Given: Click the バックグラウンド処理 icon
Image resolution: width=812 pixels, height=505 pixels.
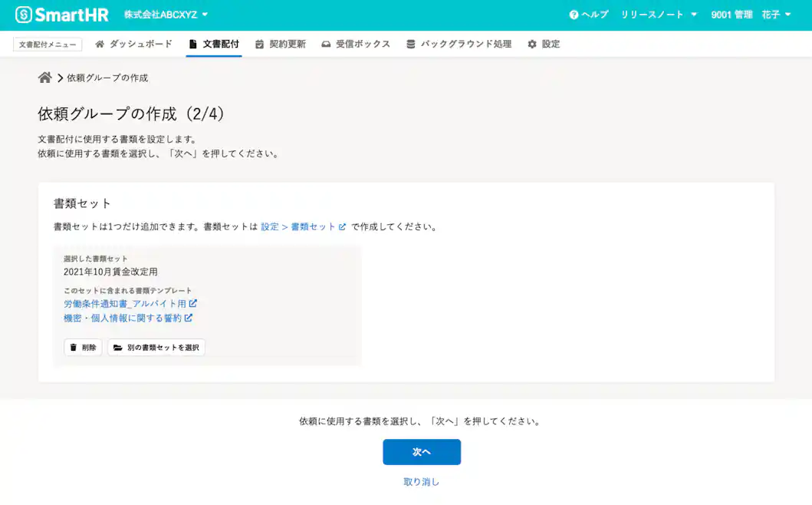Looking at the screenshot, I should [412, 44].
